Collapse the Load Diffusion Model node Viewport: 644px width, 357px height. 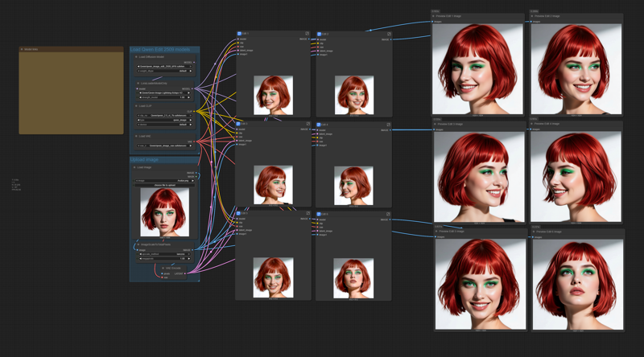136,57
